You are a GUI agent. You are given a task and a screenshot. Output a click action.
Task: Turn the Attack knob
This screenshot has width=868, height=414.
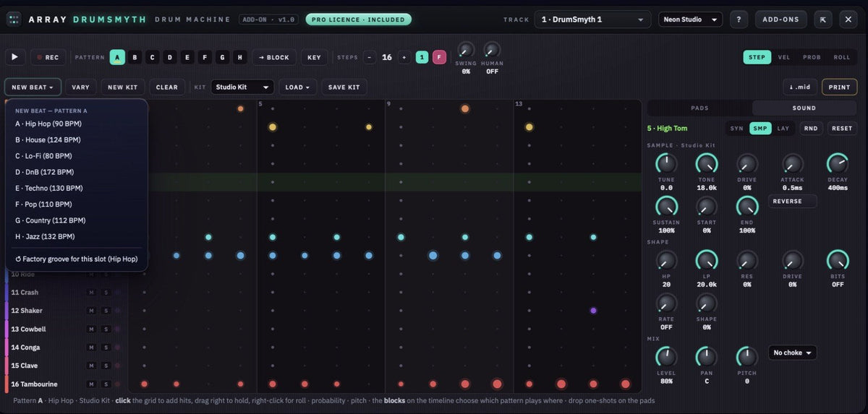point(793,163)
